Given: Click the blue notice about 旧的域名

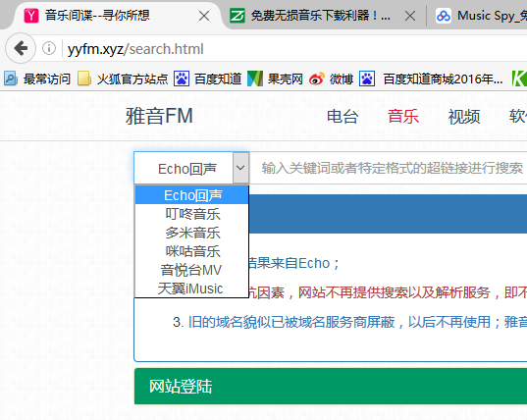Looking at the screenshot, I should [357, 322].
